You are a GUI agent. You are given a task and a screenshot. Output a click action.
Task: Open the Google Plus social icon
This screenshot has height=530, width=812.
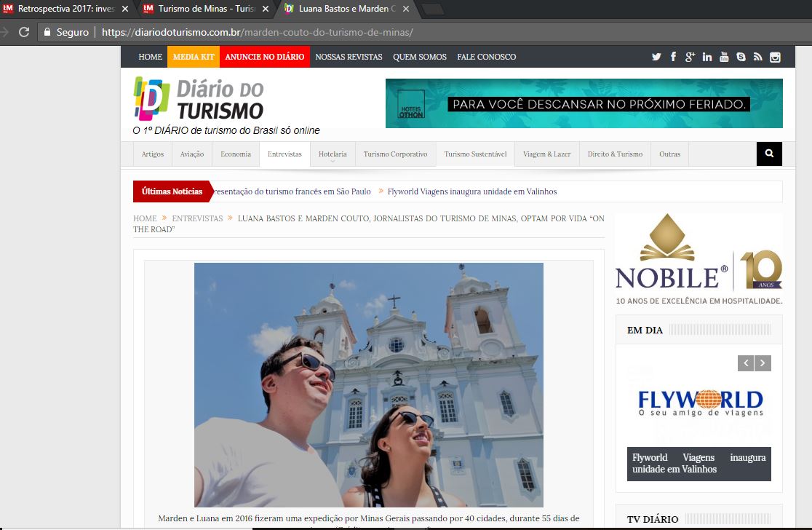point(690,57)
